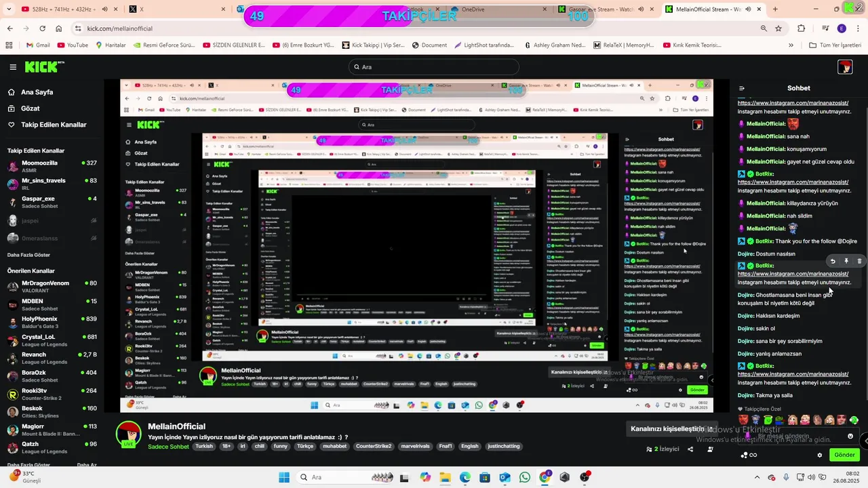Click the Windows taskbar search box
Viewport: 868px width, 488px height.
[x=346, y=477]
